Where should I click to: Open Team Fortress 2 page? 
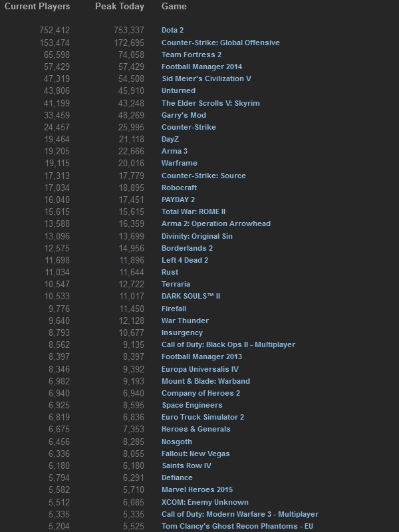pos(192,55)
